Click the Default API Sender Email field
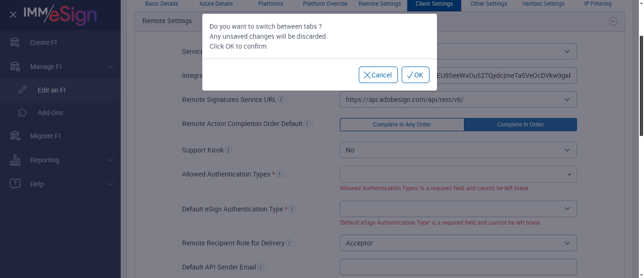Viewport: 644px width, 278px height. pos(458,267)
